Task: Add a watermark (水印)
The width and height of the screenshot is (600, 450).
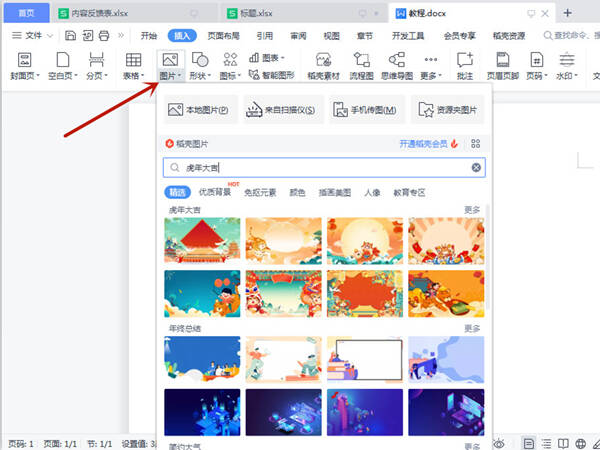Action: 567,66
